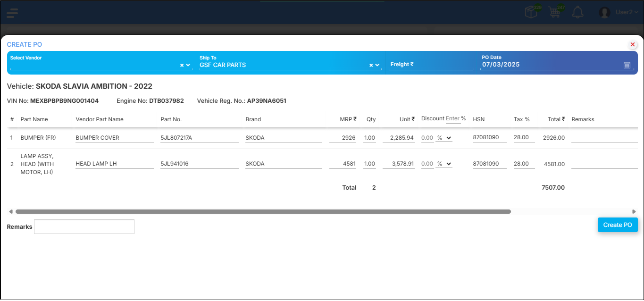Edit unit price 3,578.91

click(x=399, y=164)
